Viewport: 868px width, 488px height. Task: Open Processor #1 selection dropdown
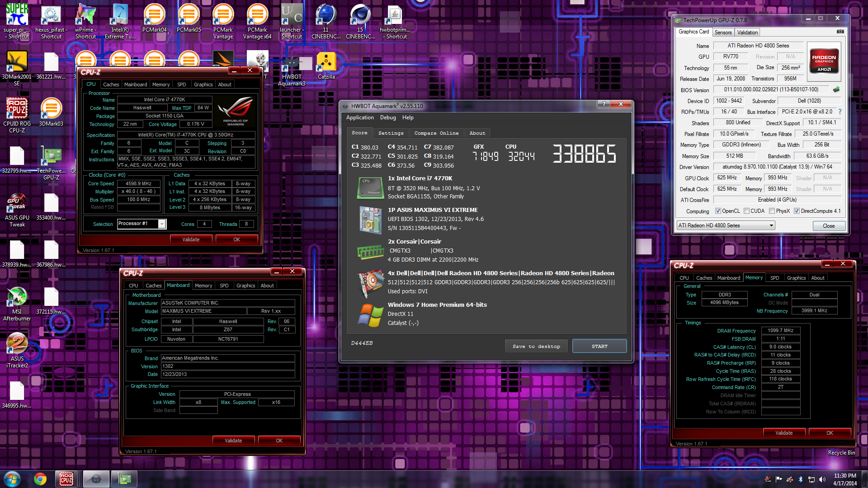142,224
